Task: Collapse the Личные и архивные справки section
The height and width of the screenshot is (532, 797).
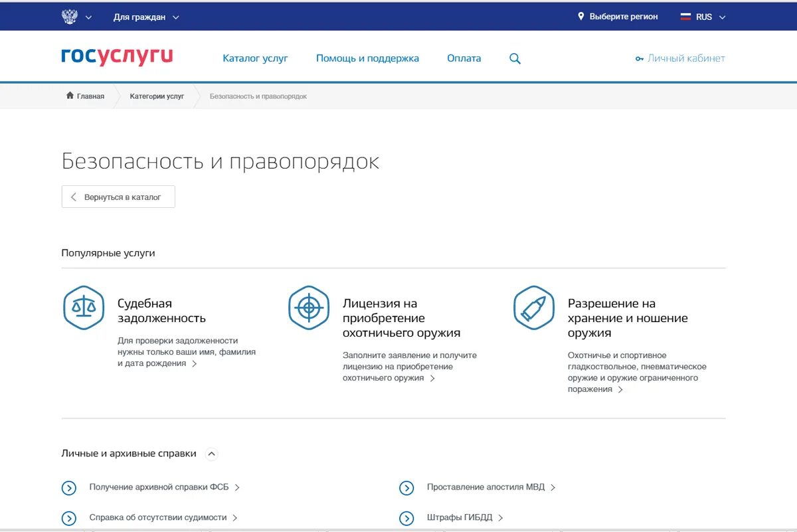Action: (x=211, y=454)
